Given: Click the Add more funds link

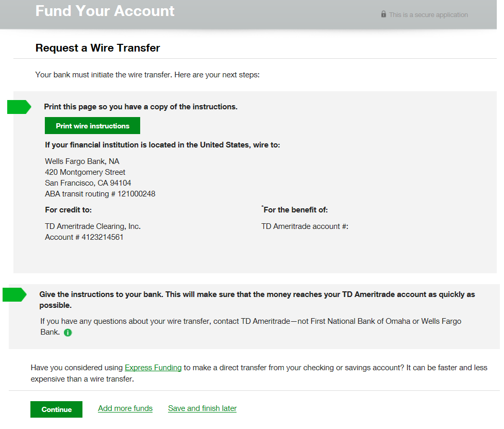Looking at the screenshot, I should pos(125,408).
